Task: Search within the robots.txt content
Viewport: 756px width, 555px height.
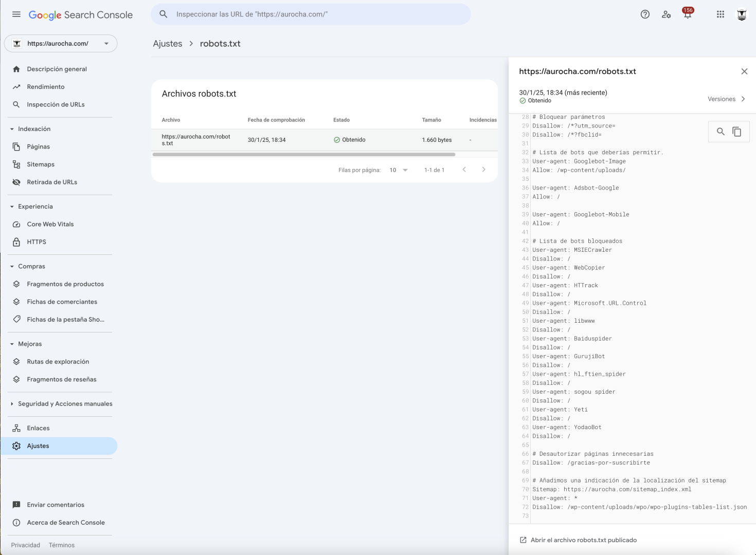Action: point(721,132)
